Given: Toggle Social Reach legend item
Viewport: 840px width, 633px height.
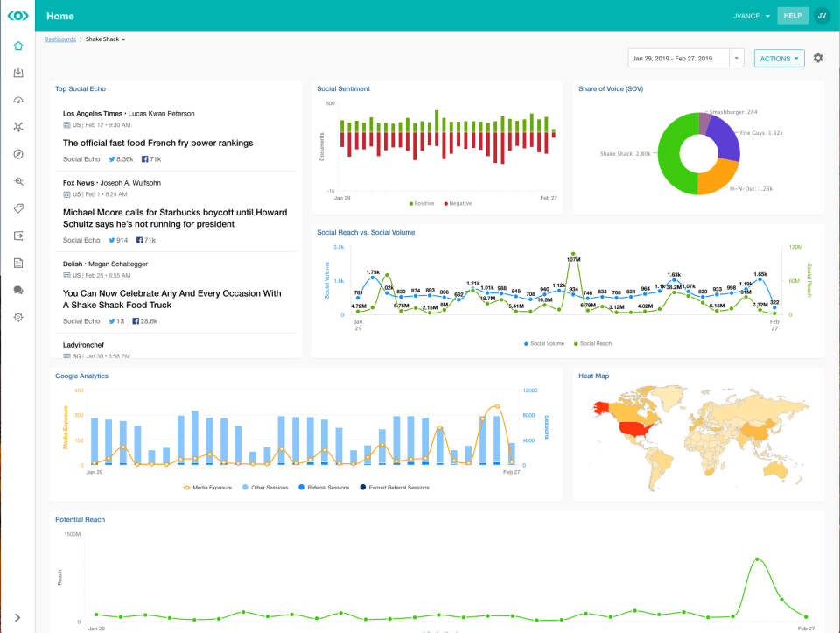Looking at the screenshot, I should pyautogui.click(x=592, y=343).
